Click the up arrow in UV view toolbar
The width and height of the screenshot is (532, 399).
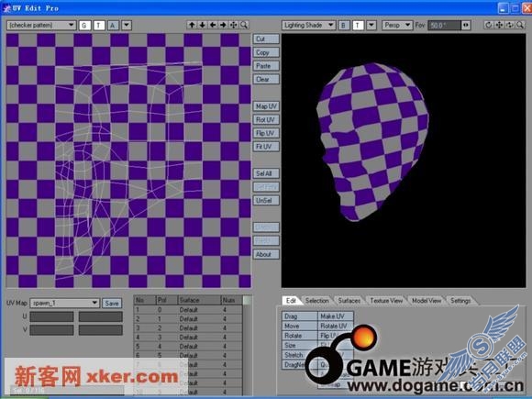coord(192,25)
